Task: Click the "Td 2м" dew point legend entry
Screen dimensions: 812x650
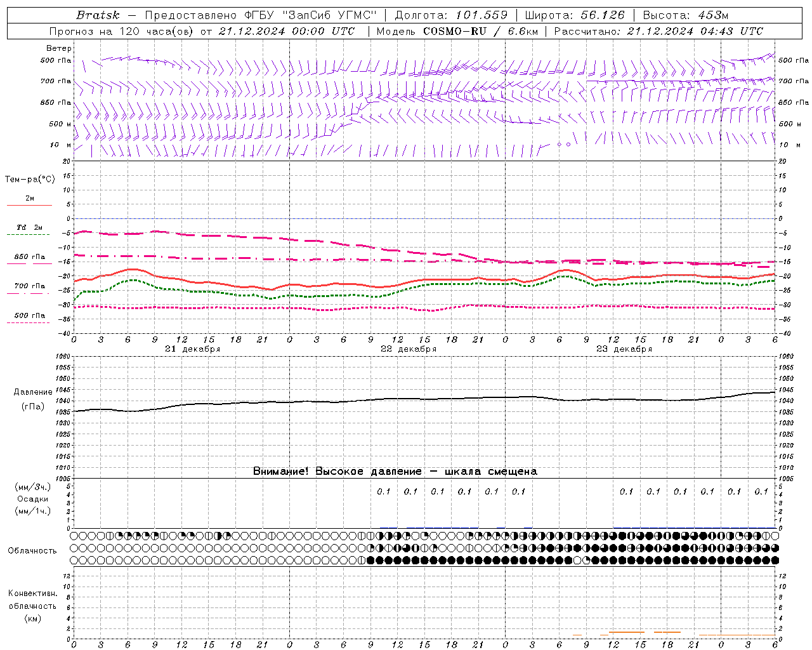Action: click(x=29, y=227)
